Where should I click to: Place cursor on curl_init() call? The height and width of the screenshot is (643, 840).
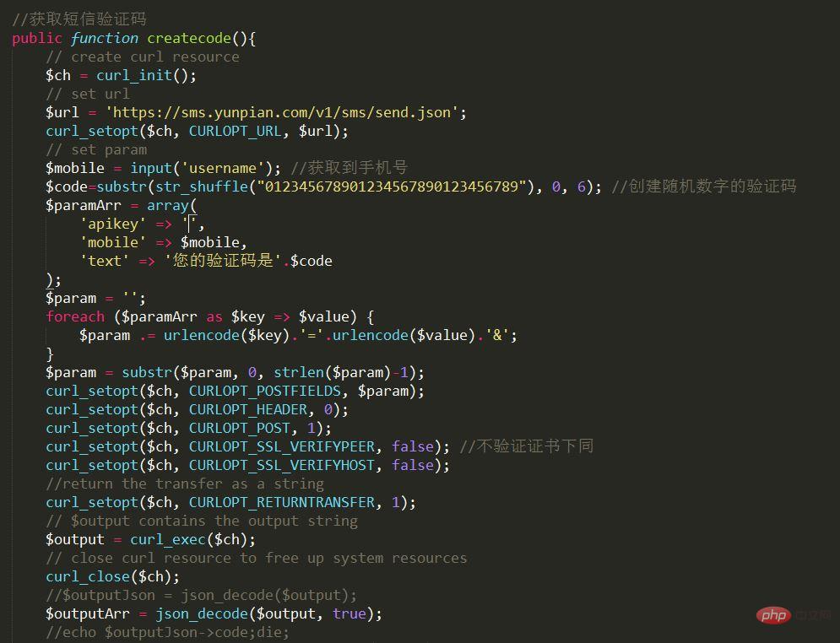142,75
